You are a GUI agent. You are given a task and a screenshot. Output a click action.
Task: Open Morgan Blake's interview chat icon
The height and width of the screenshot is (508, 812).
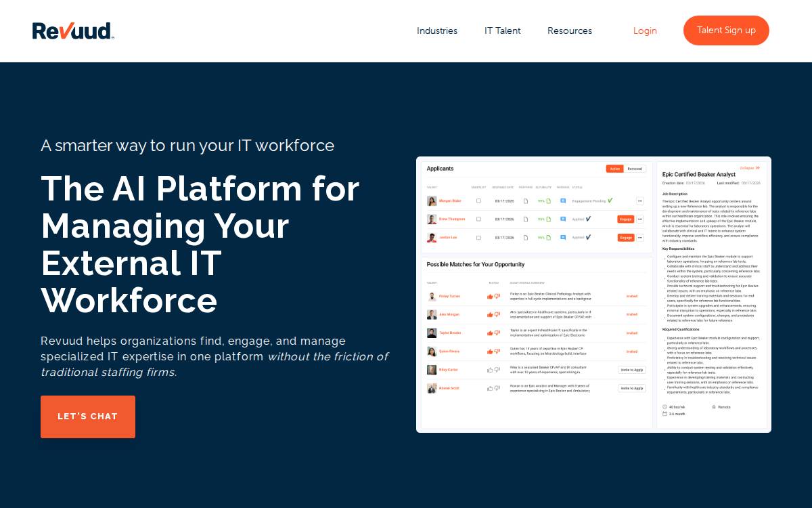point(563,201)
